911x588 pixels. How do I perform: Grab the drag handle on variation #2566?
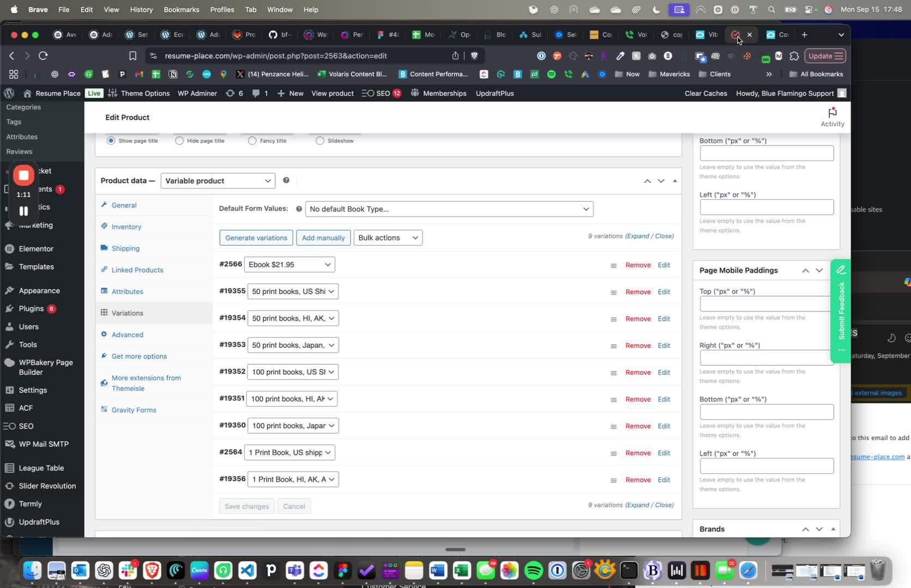point(614,266)
